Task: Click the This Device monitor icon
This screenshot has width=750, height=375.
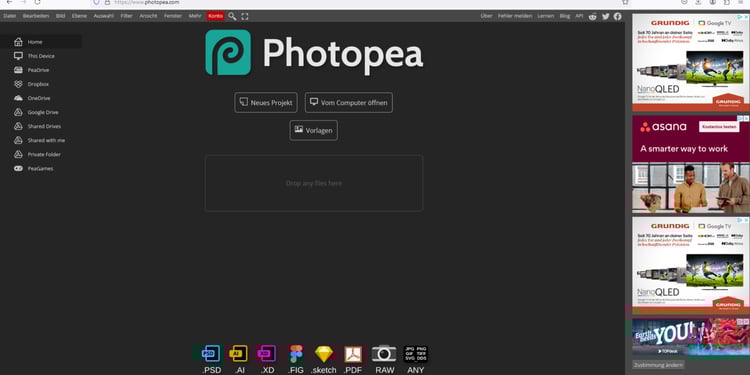Action: pyautogui.click(x=18, y=56)
